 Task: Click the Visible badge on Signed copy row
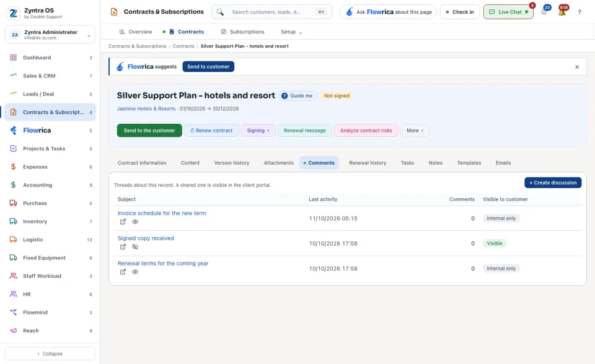coord(495,243)
